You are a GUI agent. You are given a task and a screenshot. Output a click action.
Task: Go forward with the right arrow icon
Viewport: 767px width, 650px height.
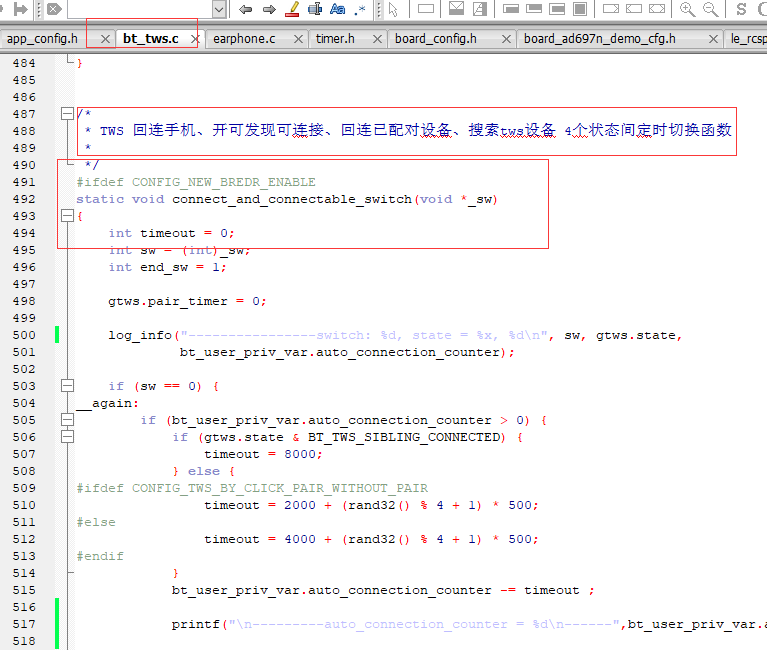269,9
